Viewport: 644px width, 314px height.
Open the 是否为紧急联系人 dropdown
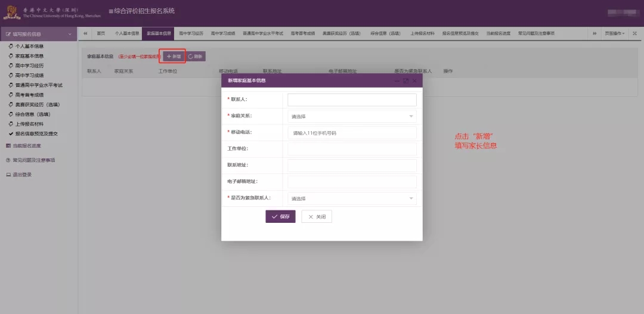click(x=352, y=198)
